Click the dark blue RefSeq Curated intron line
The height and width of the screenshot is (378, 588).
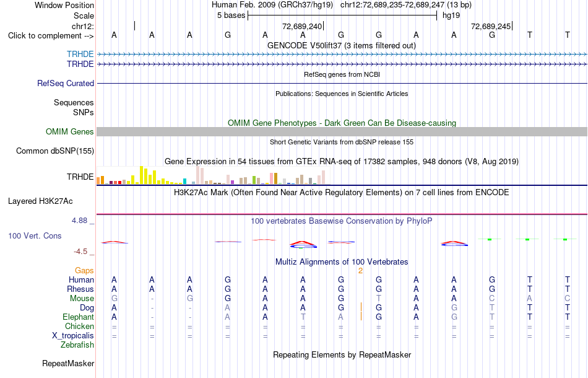click(x=342, y=83)
